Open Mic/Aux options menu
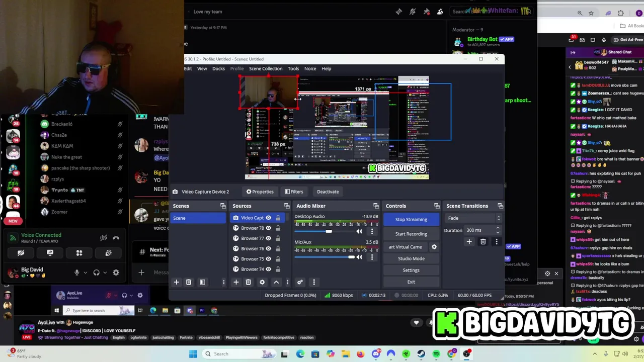Viewport: 644px width, 362px height. point(372,257)
